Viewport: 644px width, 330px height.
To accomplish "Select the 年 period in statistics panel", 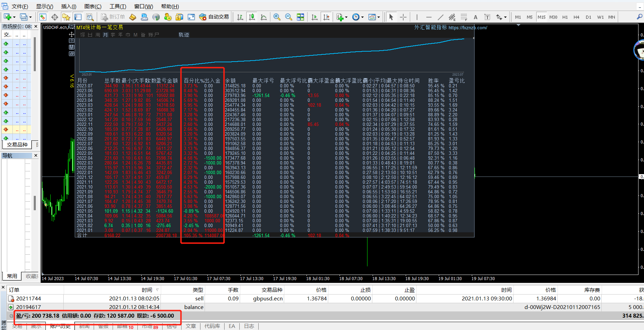I will point(121,35).
